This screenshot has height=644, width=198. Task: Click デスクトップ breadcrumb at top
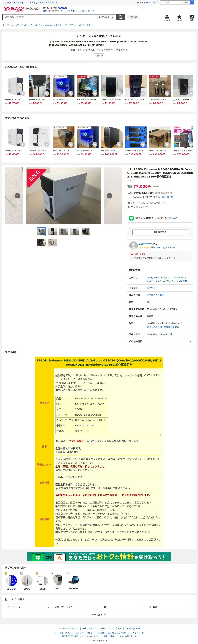click(61, 25)
